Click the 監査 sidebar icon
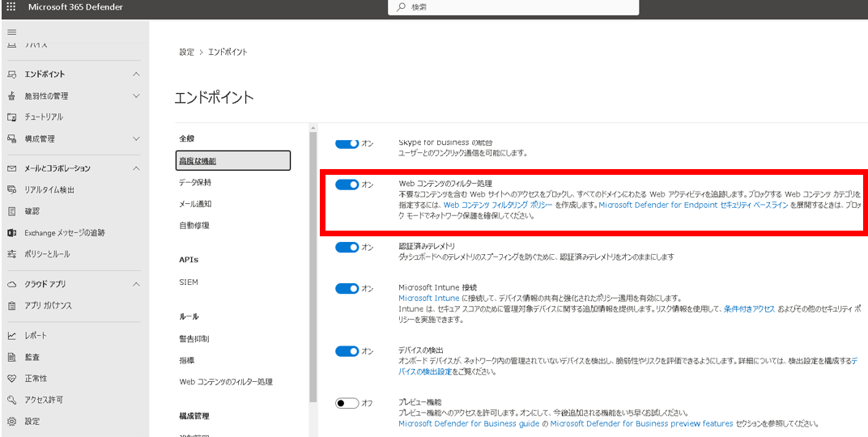This screenshot has height=437, width=868. pyautogui.click(x=11, y=358)
